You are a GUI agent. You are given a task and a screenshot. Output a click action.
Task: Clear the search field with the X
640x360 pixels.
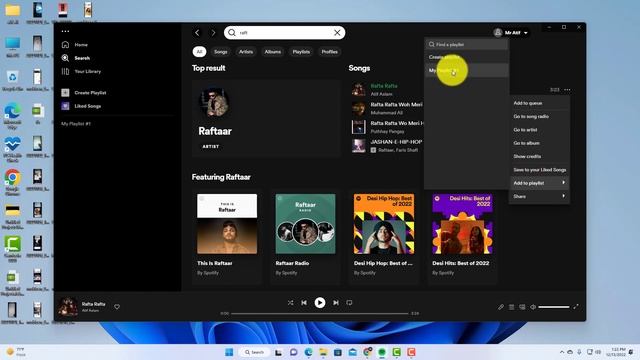coord(337,33)
